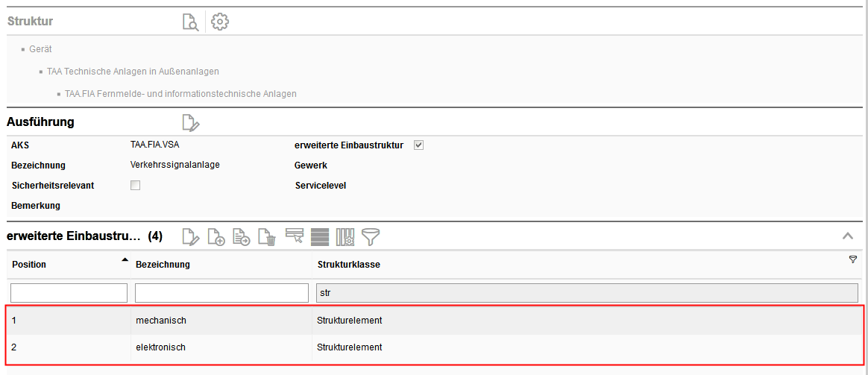
Task: Collapse the erweiterte Einbaustruktur panel chevron
Action: (848, 236)
